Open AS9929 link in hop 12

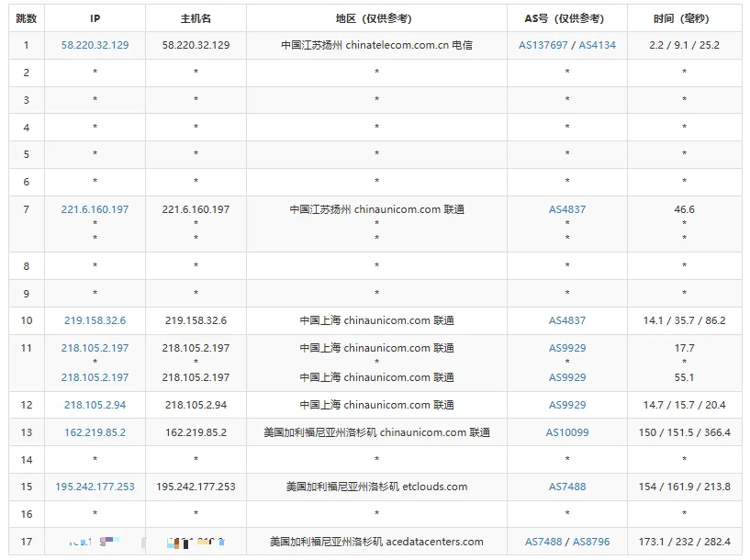point(566,405)
